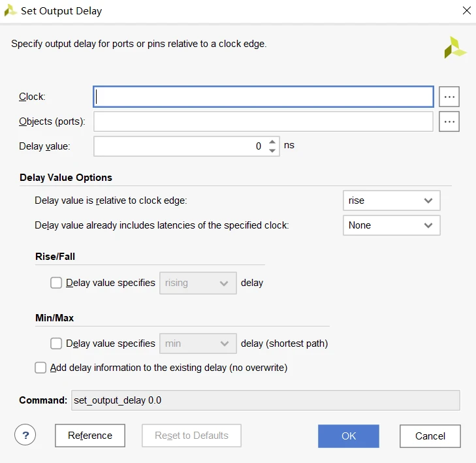This screenshot has height=463, width=476.
Task: Open the 'min' delay dropdown
Action: 198,343
